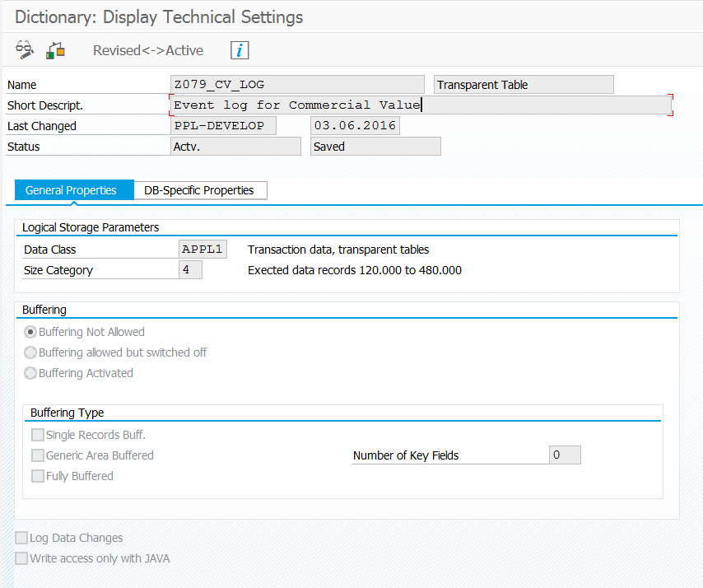This screenshot has height=588, width=703.
Task: Check the Generic Area Buffered checkbox
Action: coord(37,455)
